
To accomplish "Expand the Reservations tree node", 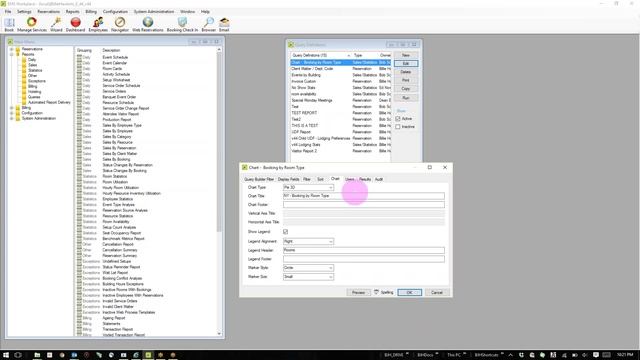I will pyautogui.click(x=11, y=49).
